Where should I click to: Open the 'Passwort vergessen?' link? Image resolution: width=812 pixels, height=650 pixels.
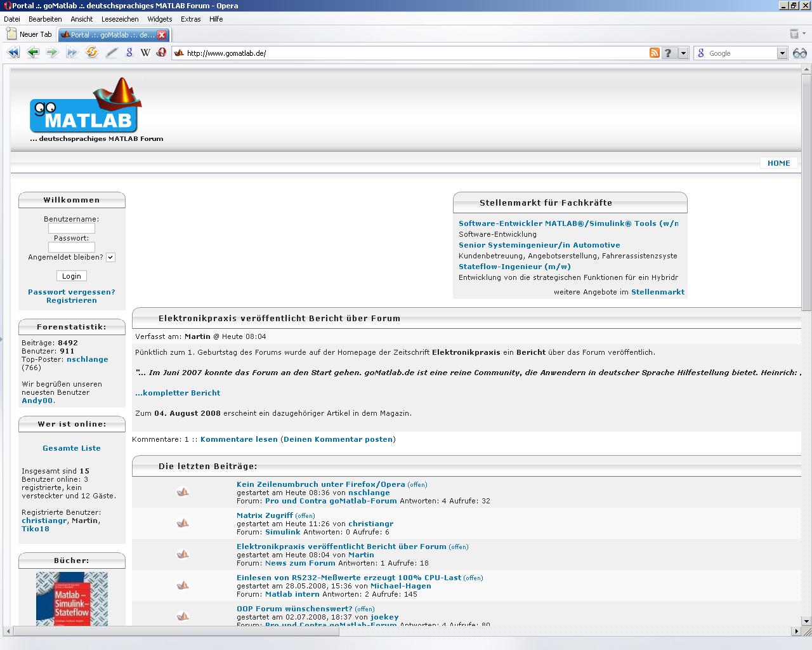coord(72,292)
